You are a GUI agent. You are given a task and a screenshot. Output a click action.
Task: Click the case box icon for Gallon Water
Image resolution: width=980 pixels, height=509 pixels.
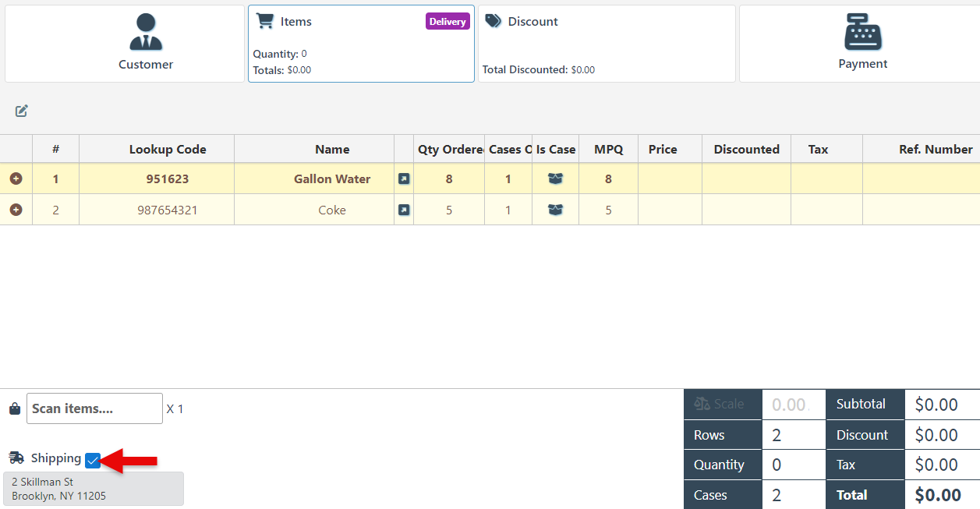pyautogui.click(x=555, y=179)
